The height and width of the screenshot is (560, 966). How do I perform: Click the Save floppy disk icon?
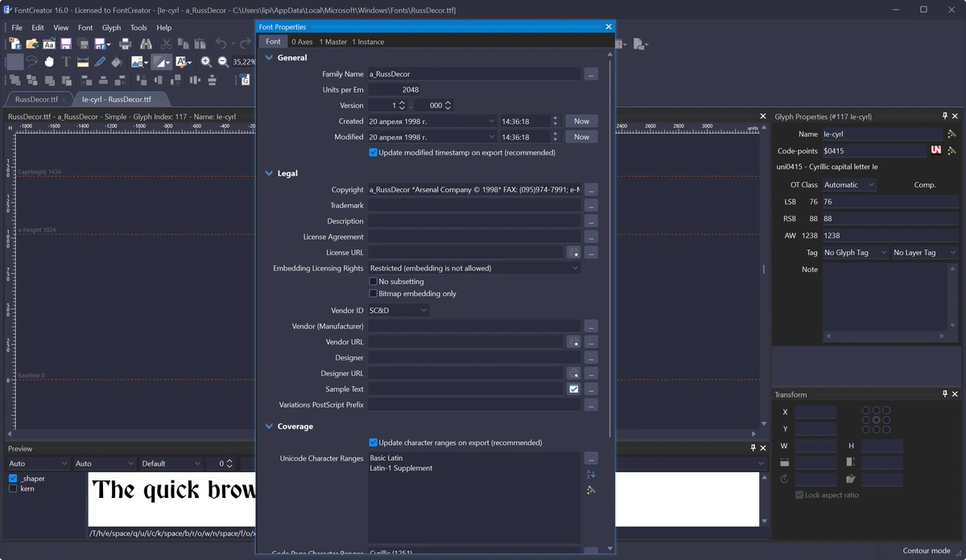(66, 43)
